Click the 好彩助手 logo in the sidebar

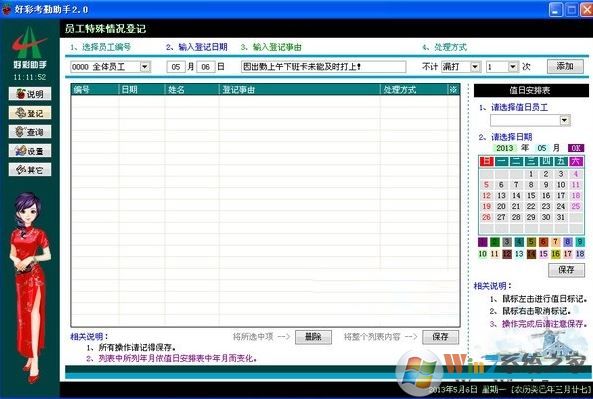(x=30, y=47)
